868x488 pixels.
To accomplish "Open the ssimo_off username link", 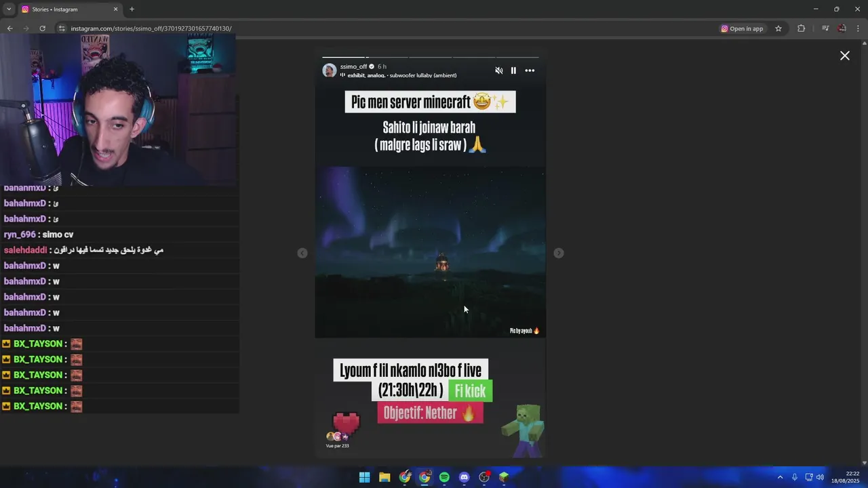I will click(353, 66).
